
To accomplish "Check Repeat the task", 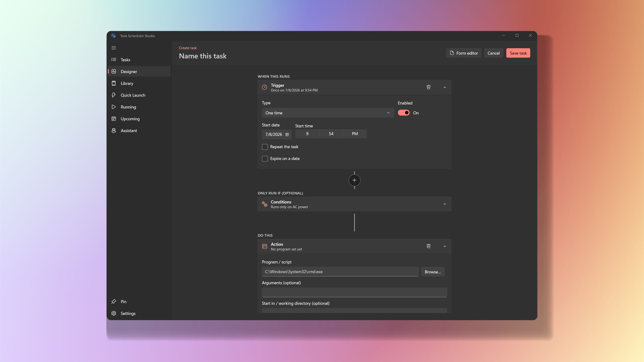I will point(265,147).
